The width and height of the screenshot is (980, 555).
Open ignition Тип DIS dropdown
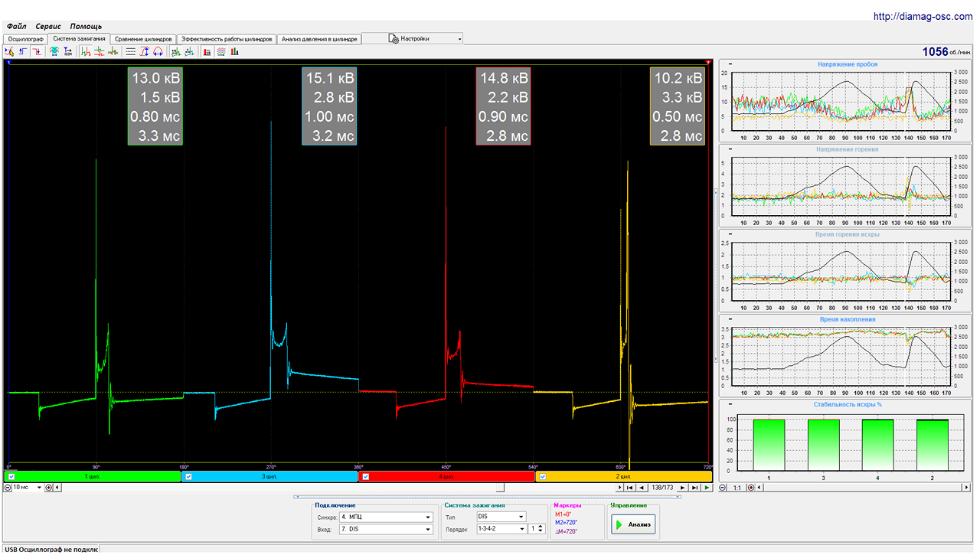[501, 517]
